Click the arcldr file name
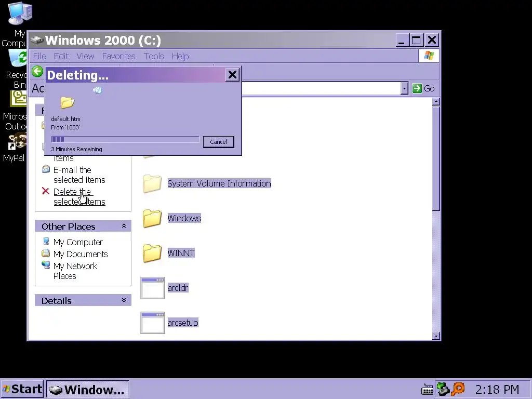 [x=178, y=288]
